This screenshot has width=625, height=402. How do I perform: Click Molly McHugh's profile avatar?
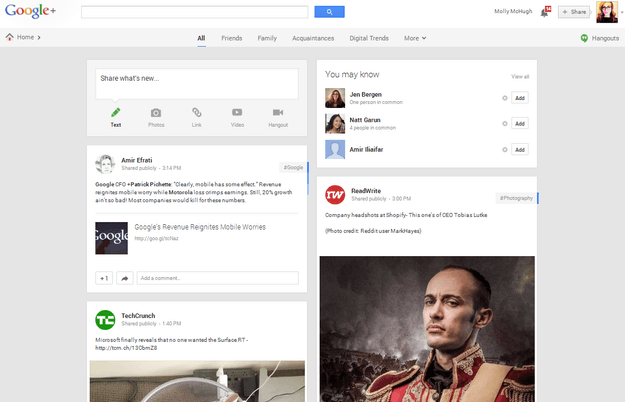(607, 12)
